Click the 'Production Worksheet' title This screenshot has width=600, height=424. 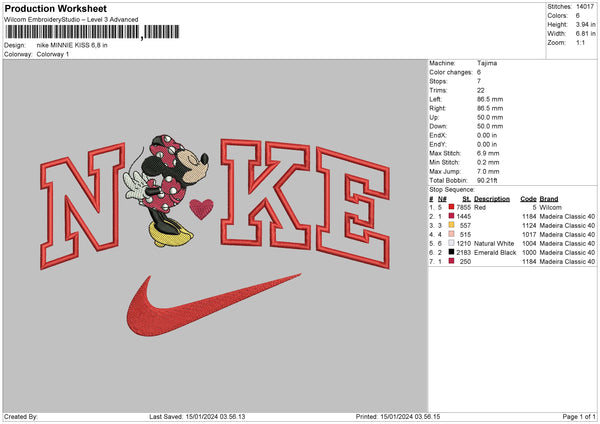point(55,8)
